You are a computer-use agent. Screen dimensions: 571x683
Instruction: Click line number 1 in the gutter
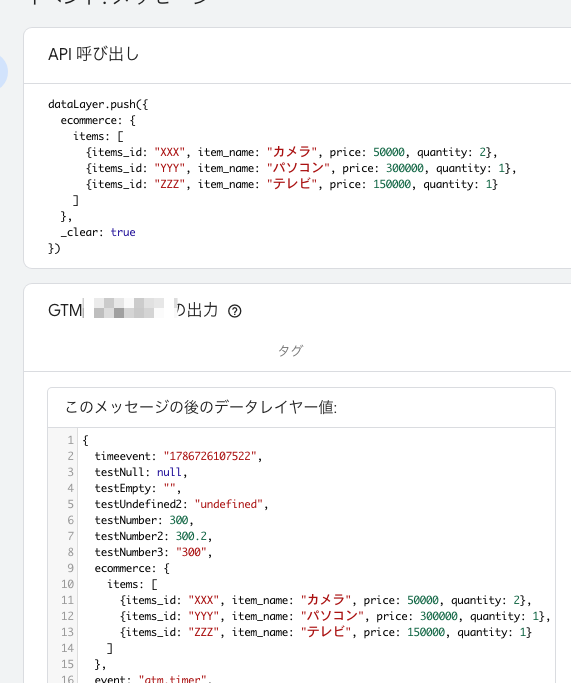click(x=71, y=440)
